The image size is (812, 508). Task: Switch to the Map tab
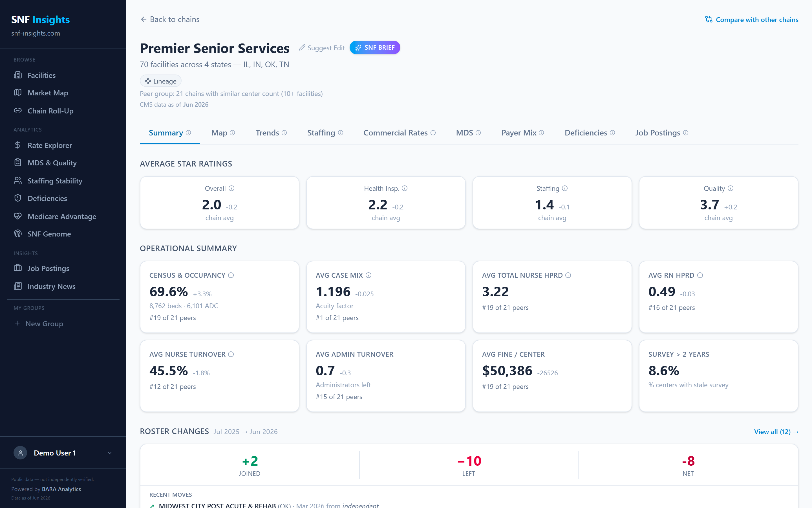(223, 133)
